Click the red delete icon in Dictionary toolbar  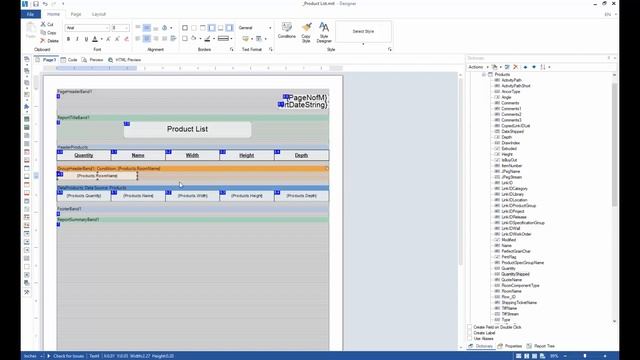516,67
